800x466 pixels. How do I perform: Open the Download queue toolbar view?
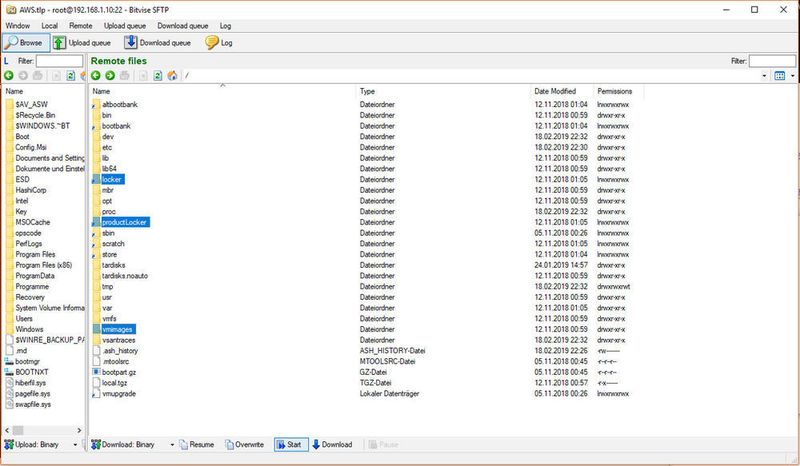coord(157,43)
